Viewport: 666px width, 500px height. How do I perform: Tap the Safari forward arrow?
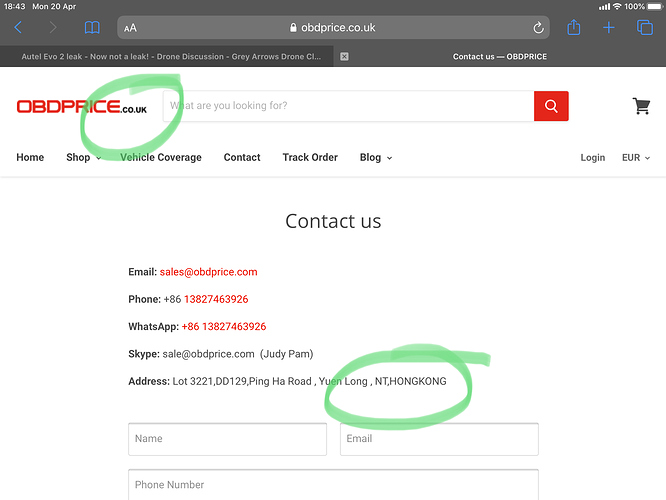pyautogui.click(x=53, y=28)
